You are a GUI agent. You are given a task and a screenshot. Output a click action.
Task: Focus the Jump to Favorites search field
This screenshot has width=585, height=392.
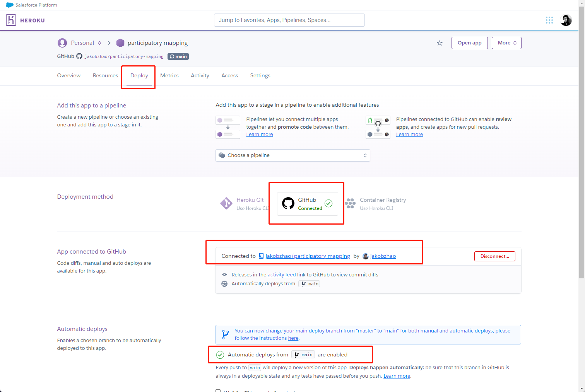(289, 20)
